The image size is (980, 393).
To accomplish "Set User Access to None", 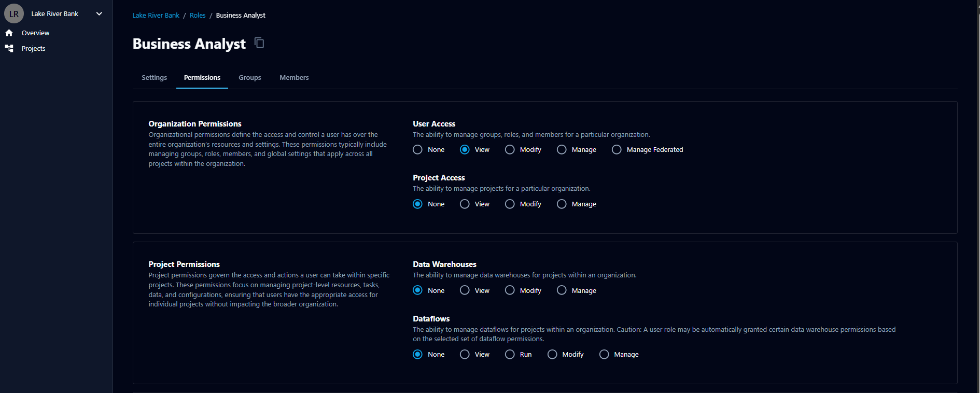I will [x=417, y=149].
